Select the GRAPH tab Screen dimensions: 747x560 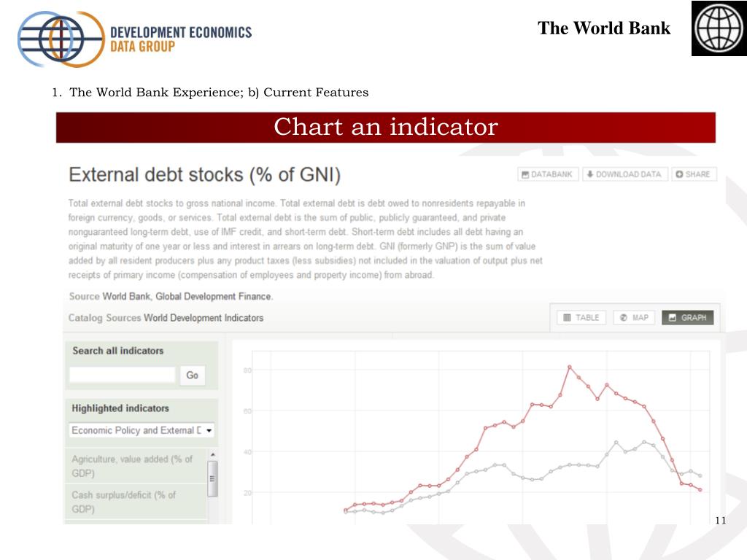(x=687, y=318)
